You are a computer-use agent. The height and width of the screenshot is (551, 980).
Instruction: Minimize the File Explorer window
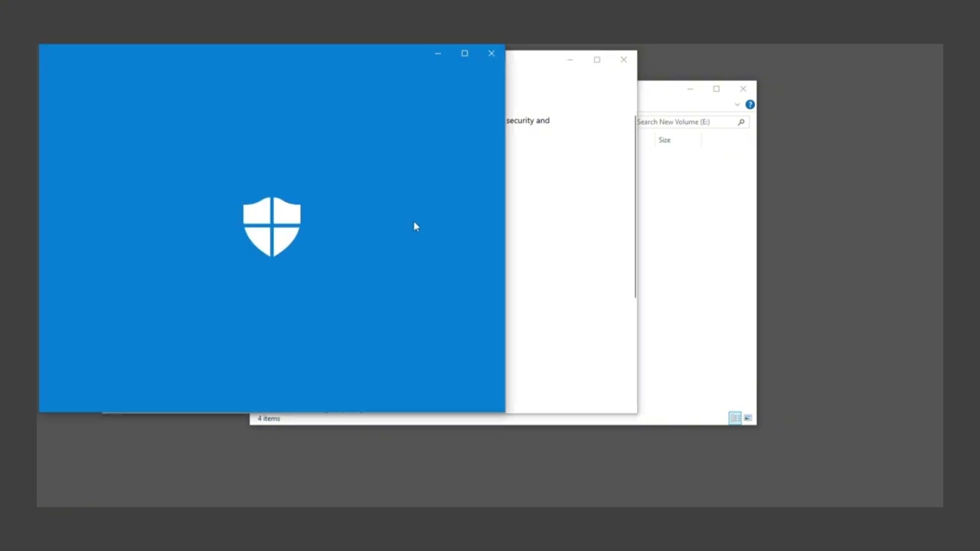coord(690,89)
